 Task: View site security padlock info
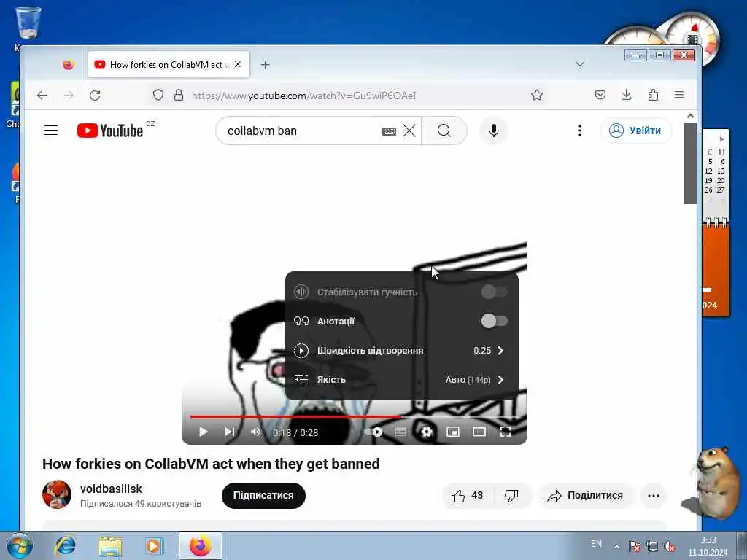(179, 96)
